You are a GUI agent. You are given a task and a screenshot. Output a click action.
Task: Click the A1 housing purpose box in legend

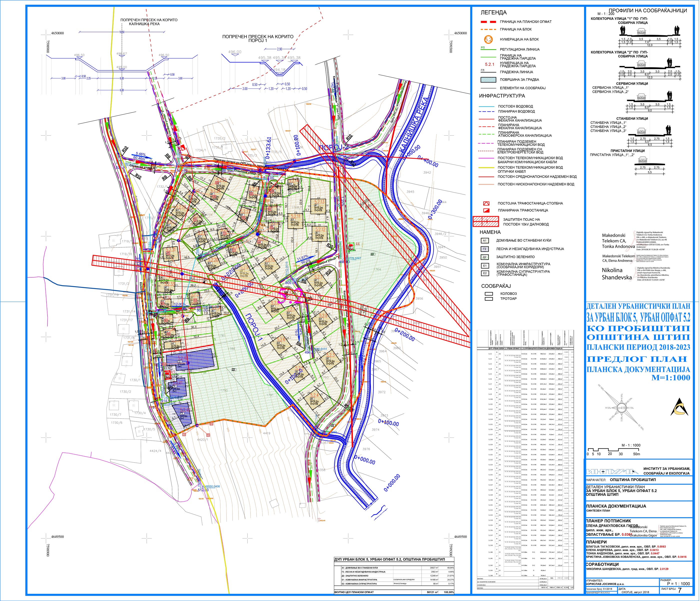(485, 241)
